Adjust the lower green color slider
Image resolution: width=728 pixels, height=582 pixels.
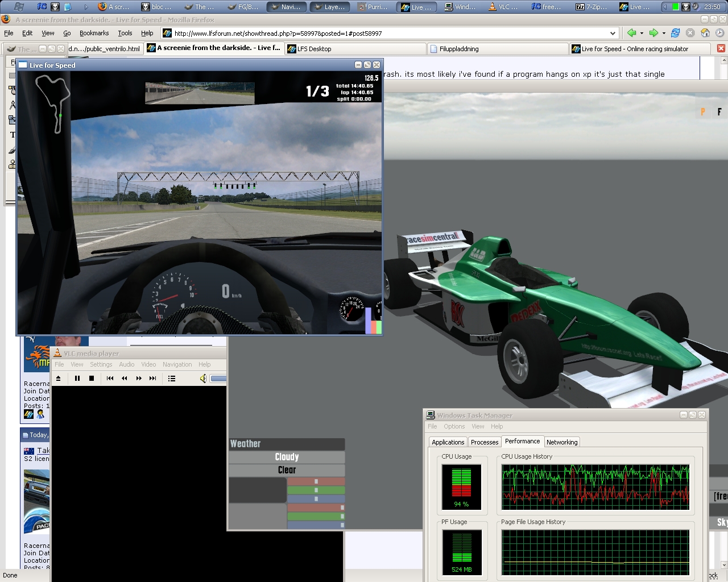[x=316, y=516]
